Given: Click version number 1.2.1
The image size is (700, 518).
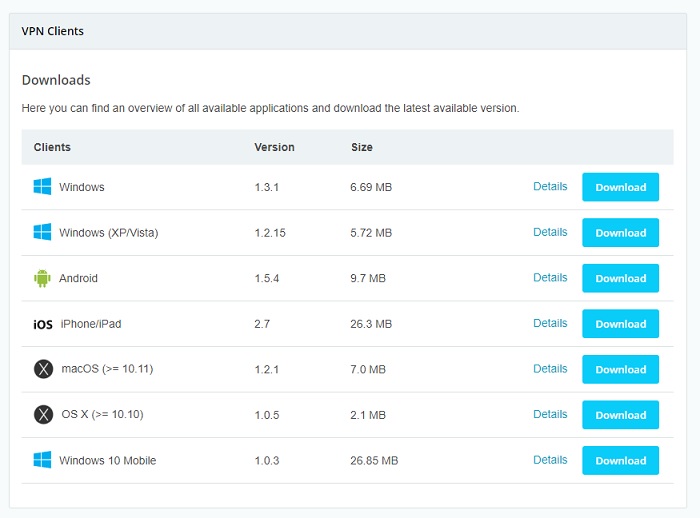Looking at the screenshot, I should click(267, 369).
